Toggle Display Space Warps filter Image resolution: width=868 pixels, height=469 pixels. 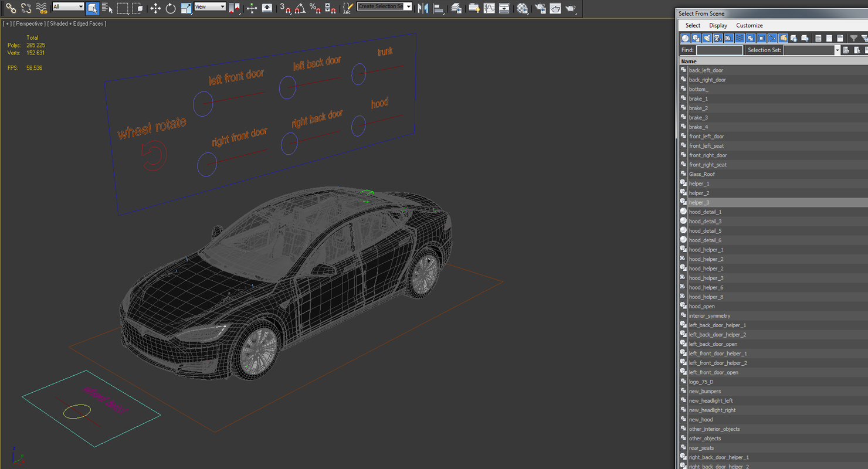click(x=740, y=38)
